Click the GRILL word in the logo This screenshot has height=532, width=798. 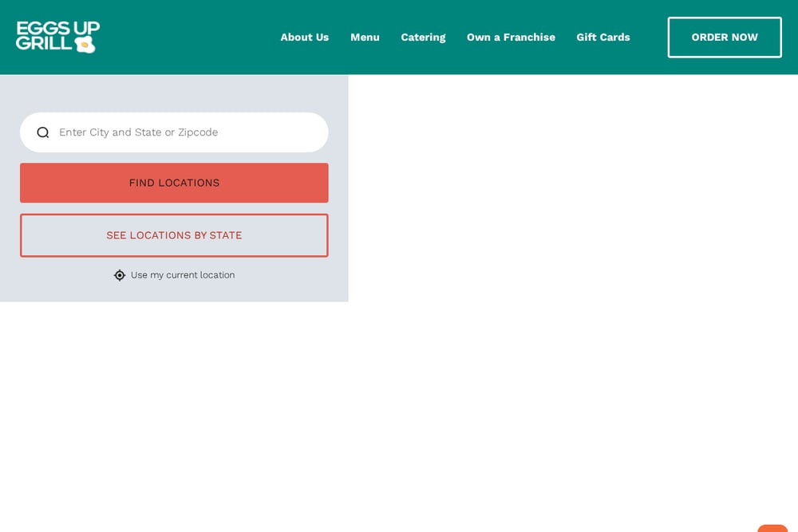tap(44, 44)
